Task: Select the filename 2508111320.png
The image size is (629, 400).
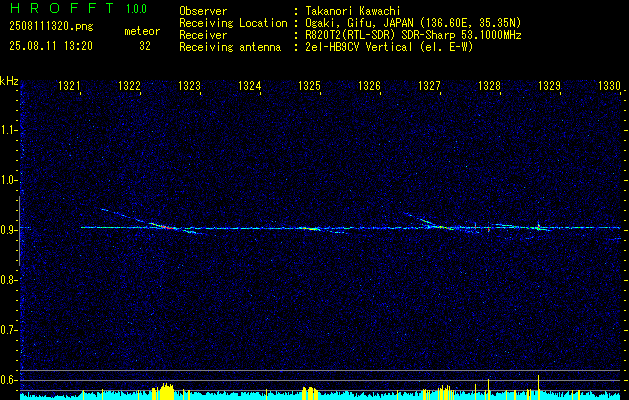Action: point(51,27)
